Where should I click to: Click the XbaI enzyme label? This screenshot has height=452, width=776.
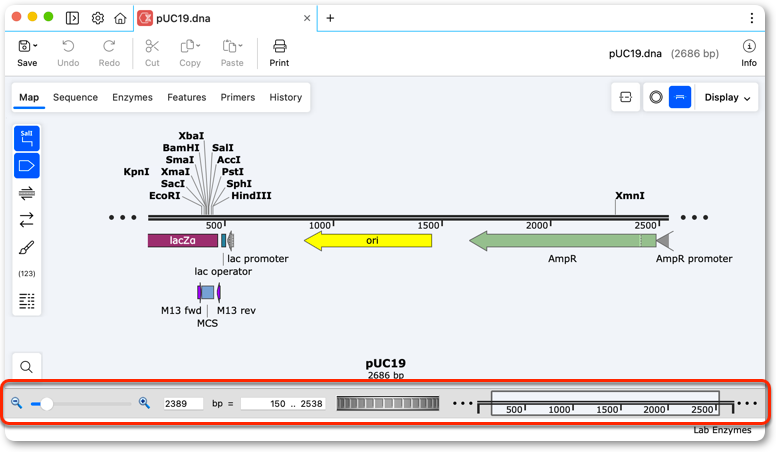[191, 136]
